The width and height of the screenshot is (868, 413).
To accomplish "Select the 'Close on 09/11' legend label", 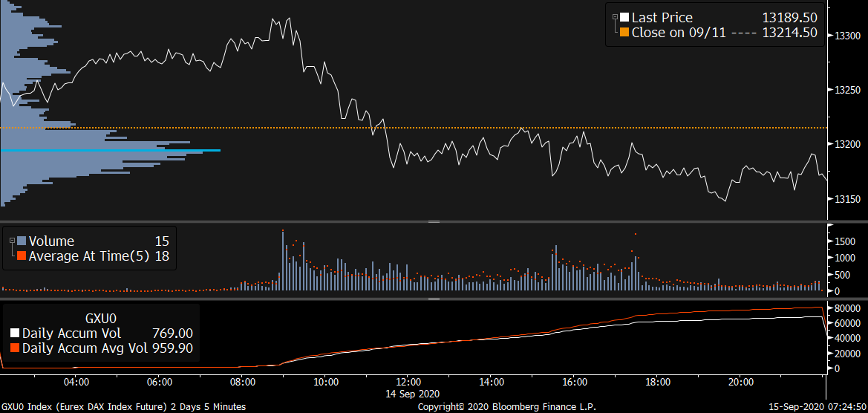I will [x=680, y=33].
